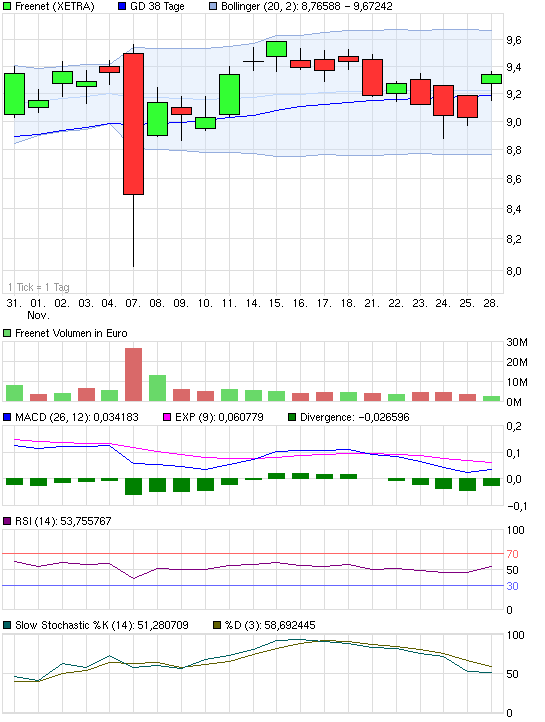545x722 pixels.
Task: Click the purple RSI (14) legend swatch
Action: tap(7, 521)
